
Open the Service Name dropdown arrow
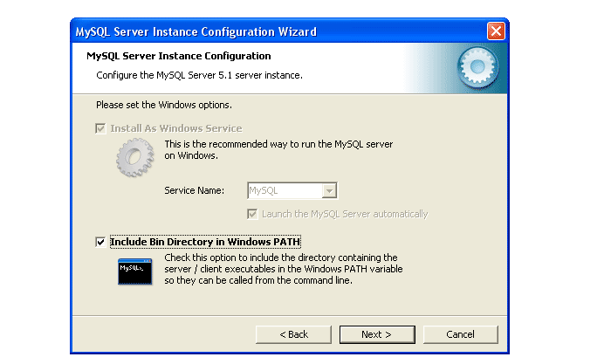click(329, 190)
